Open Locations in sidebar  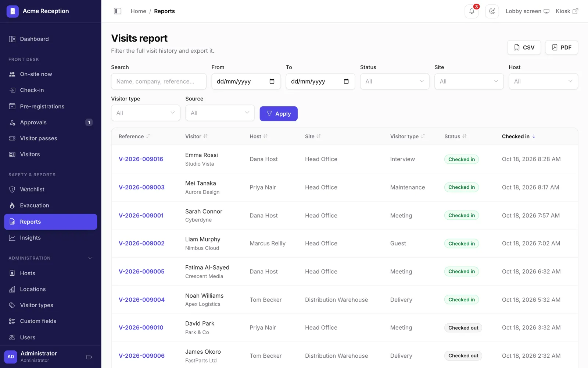(x=51, y=289)
